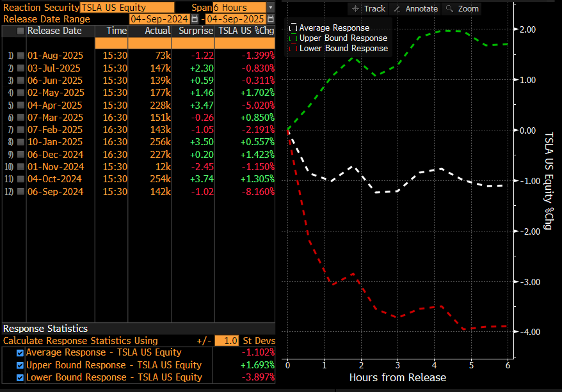The width and height of the screenshot is (562, 392).
Task: Check the box for 01-Aug-2025 row
Action: tap(20, 56)
